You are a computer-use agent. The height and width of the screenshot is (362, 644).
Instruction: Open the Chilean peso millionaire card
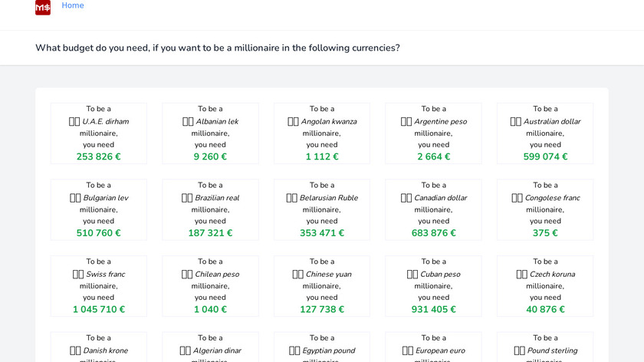click(x=210, y=286)
